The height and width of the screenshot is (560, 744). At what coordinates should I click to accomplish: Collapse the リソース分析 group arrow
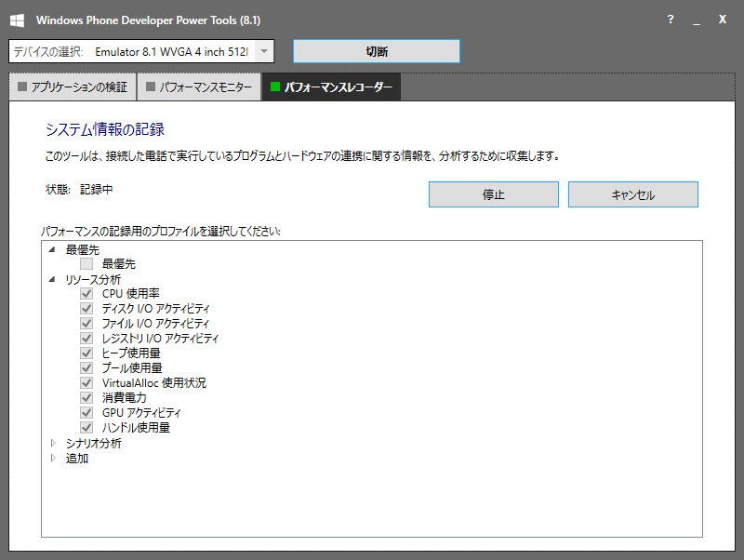[x=52, y=279]
